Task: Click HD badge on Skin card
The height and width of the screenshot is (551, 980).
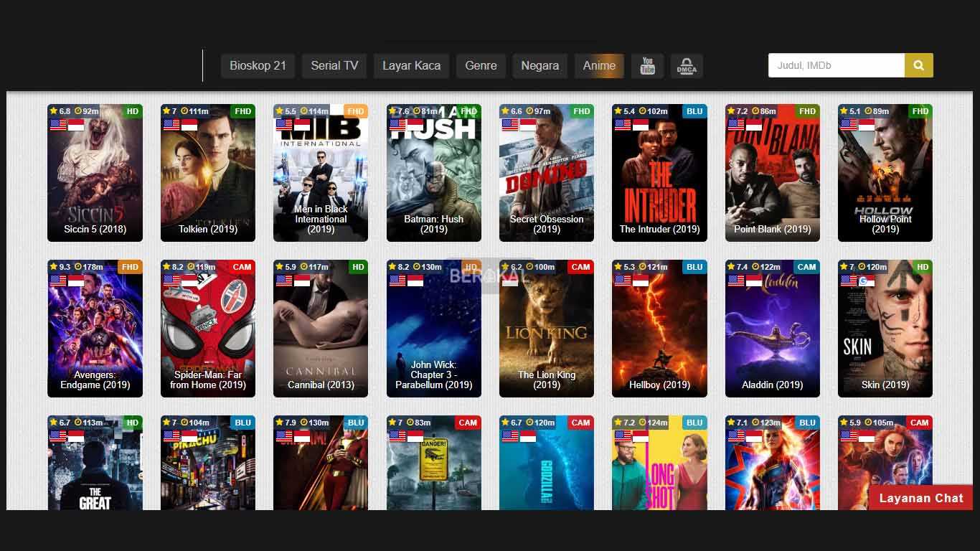Action: point(923,267)
